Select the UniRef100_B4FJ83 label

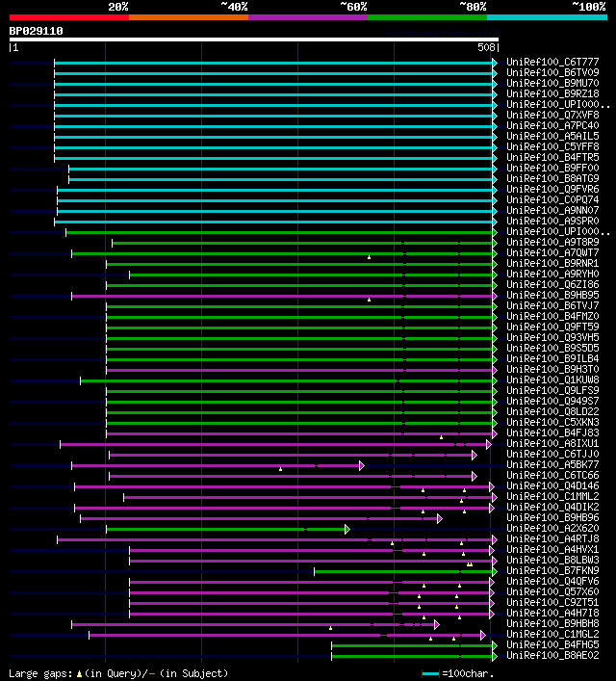(x=552, y=433)
